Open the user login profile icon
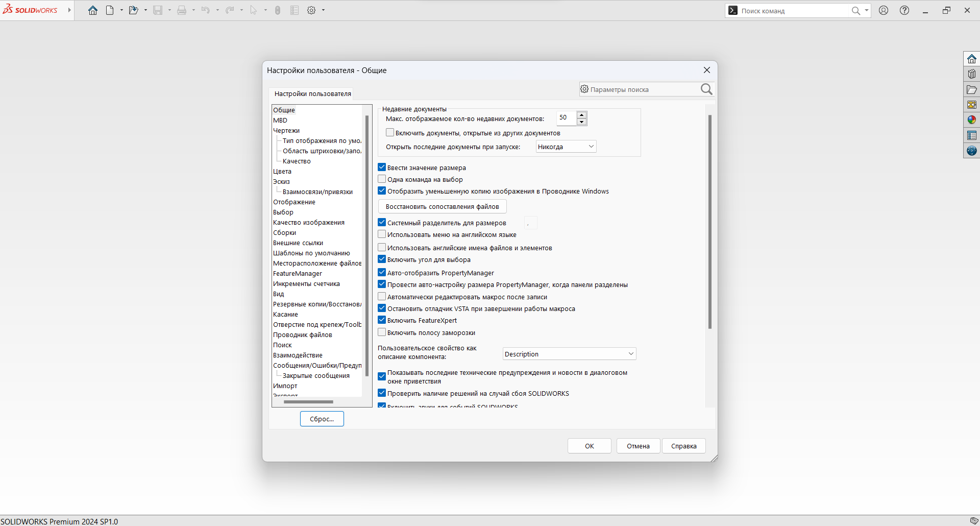This screenshot has width=980, height=526. click(x=884, y=10)
